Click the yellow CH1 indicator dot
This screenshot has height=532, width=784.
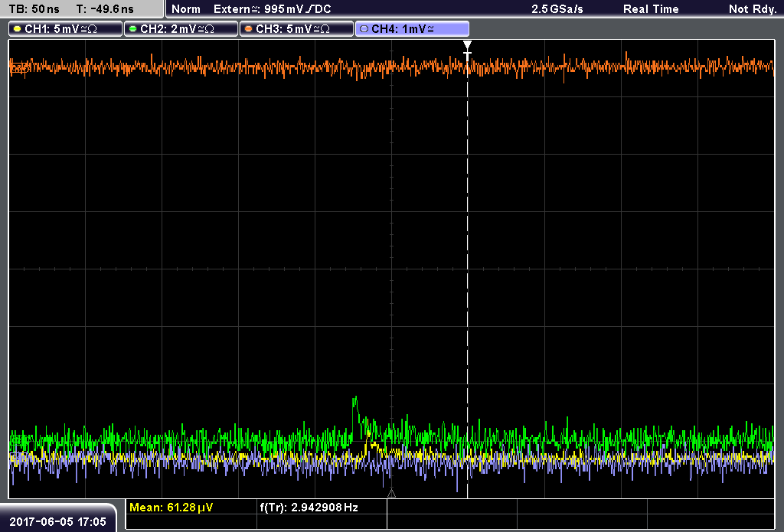tap(18, 29)
